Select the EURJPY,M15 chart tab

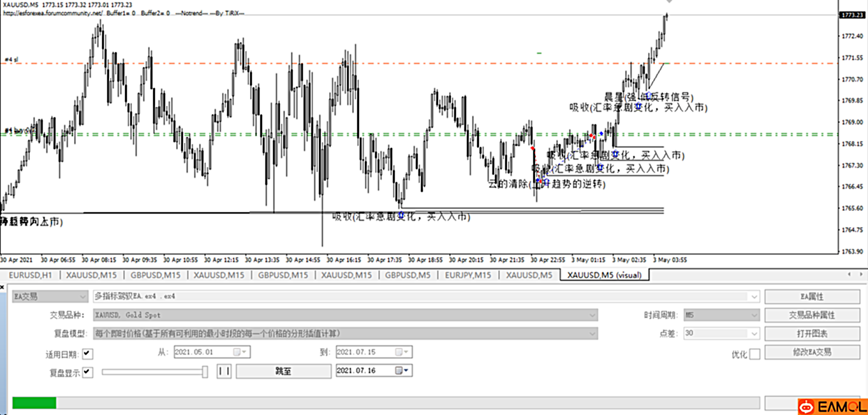(467, 275)
